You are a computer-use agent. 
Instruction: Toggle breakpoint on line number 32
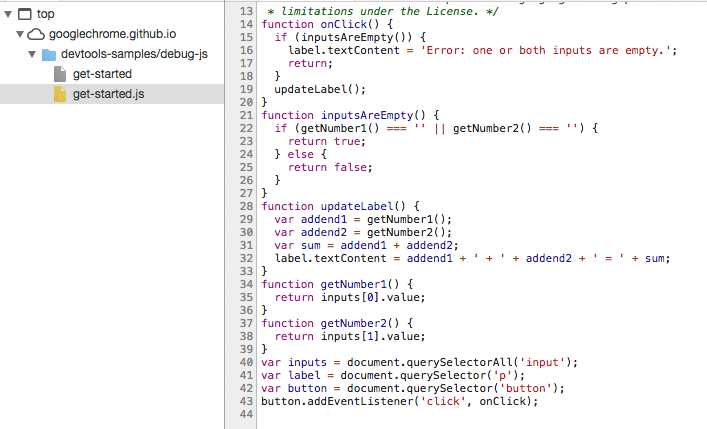pyautogui.click(x=246, y=257)
